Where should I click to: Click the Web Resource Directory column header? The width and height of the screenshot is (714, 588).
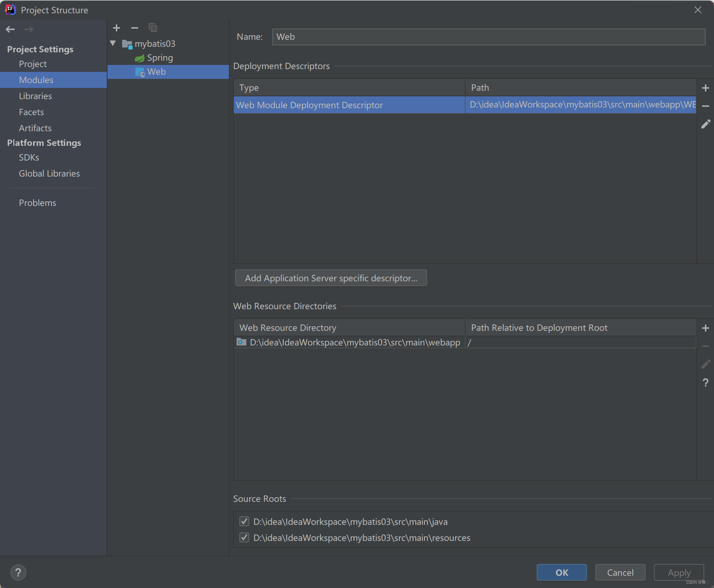point(349,328)
